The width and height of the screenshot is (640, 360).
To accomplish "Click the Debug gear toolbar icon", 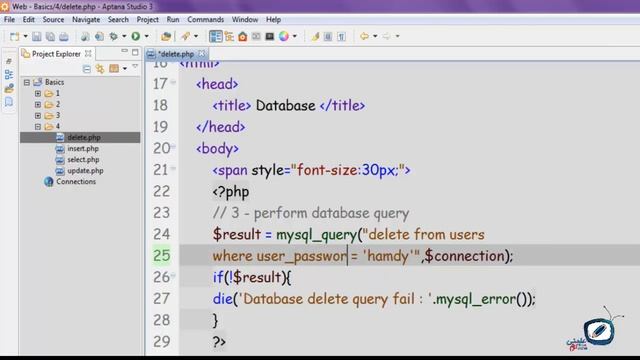I will [113, 36].
